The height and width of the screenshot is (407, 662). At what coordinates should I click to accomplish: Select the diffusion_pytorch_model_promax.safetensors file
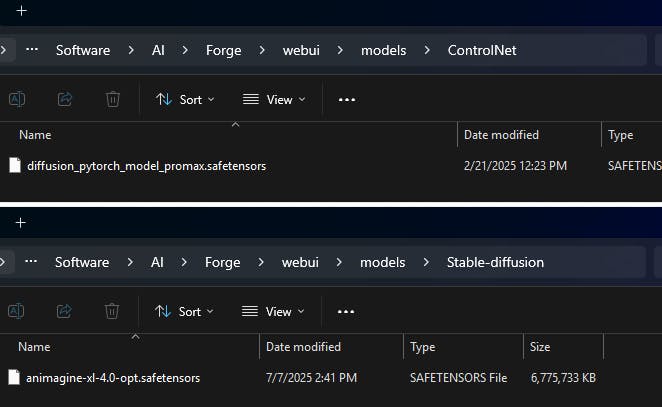point(146,165)
